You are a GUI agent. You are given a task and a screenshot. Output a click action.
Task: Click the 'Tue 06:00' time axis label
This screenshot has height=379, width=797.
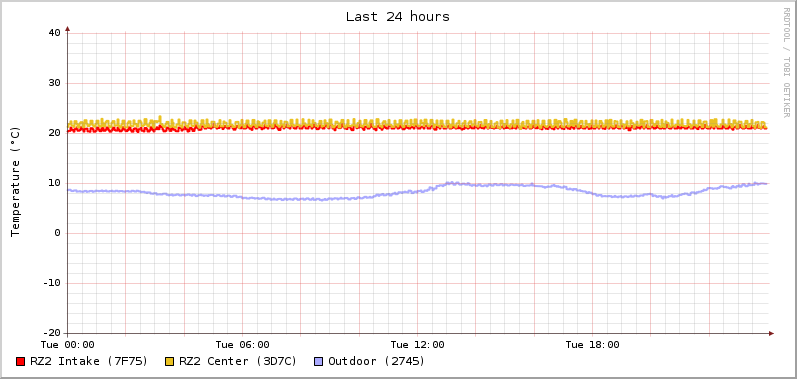click(x=242, y=345)
